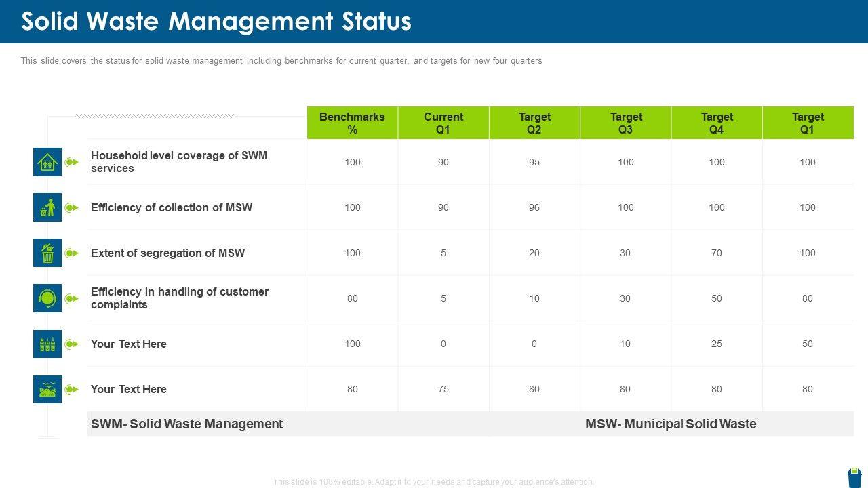The width and height of the screenshot is (868, 488).
Task: Click the SWM- Solid Waste Management legend
Action: click(x=187, y=424)
